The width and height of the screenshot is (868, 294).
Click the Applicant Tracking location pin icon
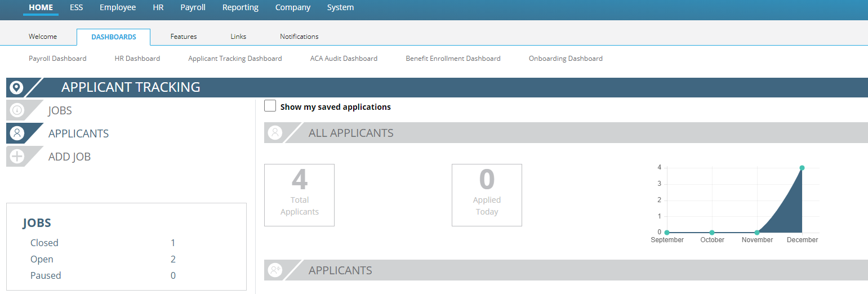(x=16, y=88)
